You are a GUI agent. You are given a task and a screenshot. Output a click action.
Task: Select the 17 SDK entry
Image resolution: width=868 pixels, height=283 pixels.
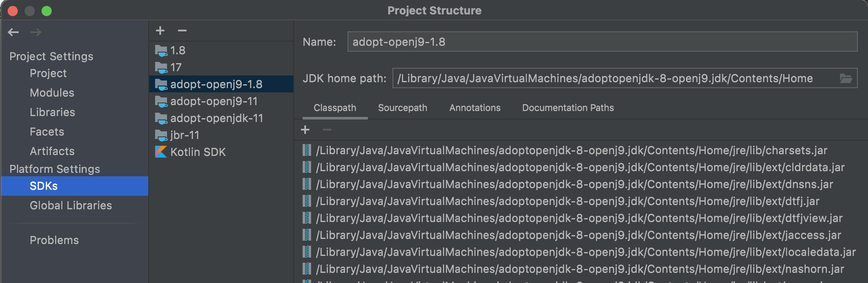pos(221,67)
